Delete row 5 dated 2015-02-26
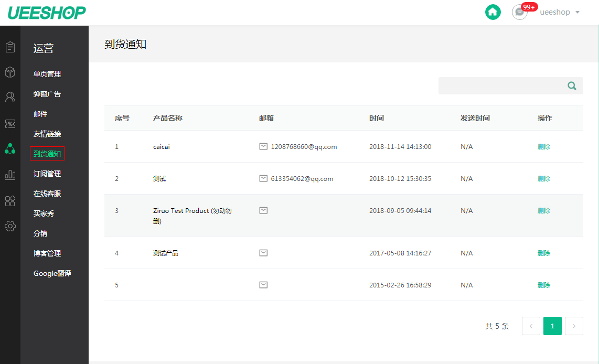The width and height of the screenshot is (599, 364). point(543,285)
